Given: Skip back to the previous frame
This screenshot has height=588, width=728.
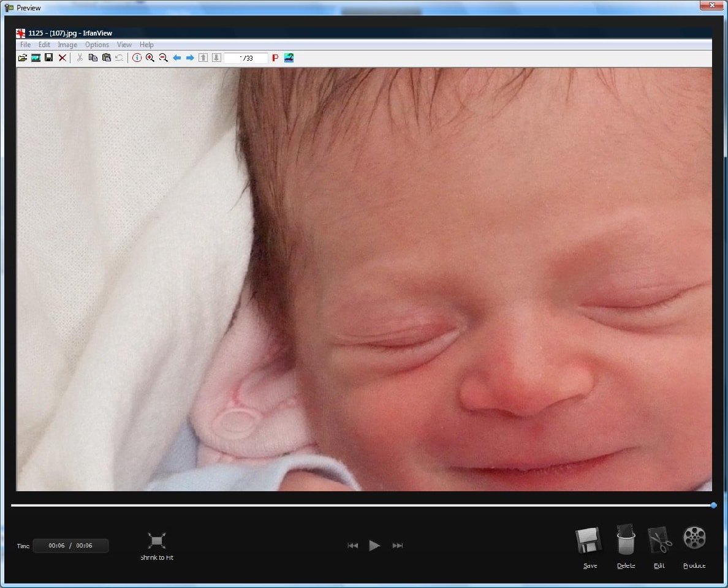Looking at the screenshot, I should click(x=353, y=546).
